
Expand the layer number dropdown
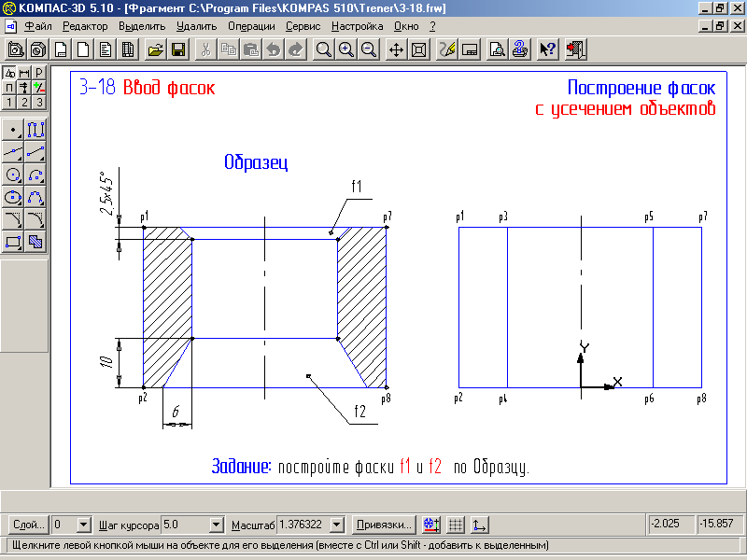tap(83, 525)
